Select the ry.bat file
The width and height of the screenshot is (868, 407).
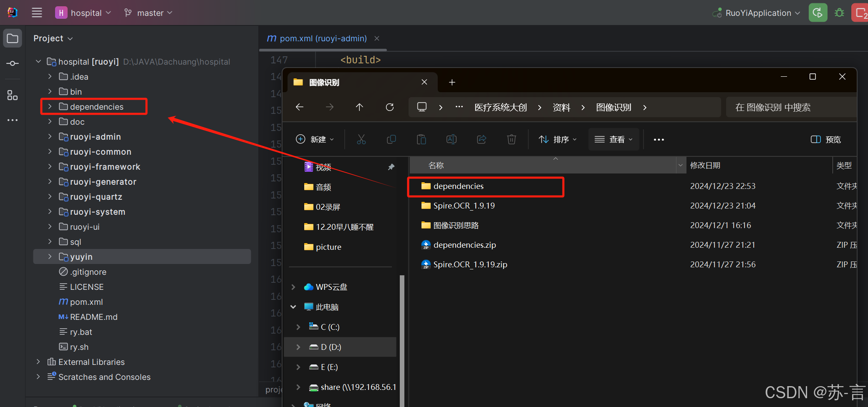point(81,332)
